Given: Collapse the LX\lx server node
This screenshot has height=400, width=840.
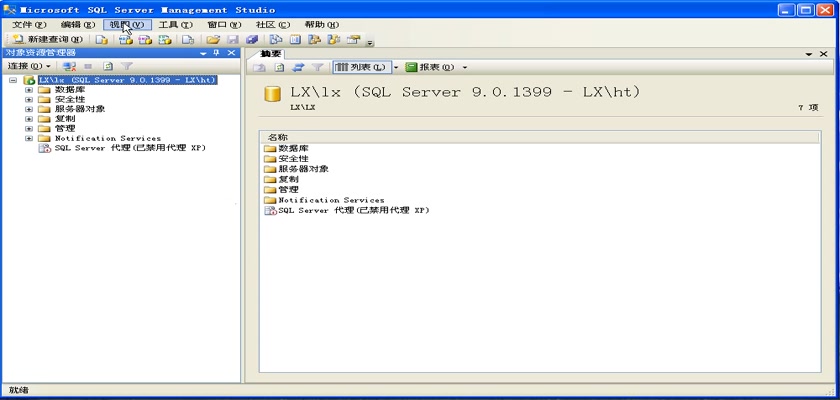Looking at the screenshot, I should (x=13, y=80).
